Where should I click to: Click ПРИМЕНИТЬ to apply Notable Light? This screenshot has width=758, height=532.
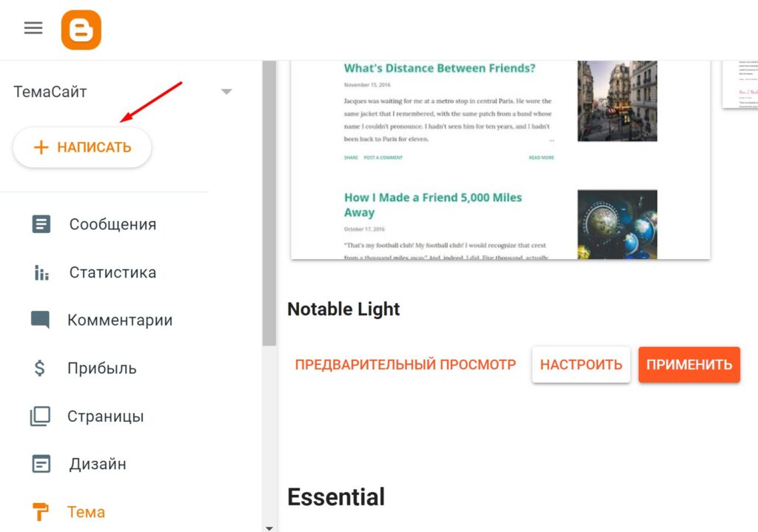pyautogui.click(x=689, y=364)
